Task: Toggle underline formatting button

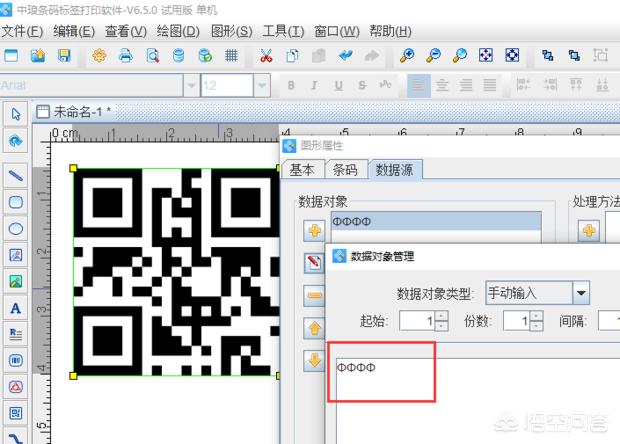Action: pos(338,85)
